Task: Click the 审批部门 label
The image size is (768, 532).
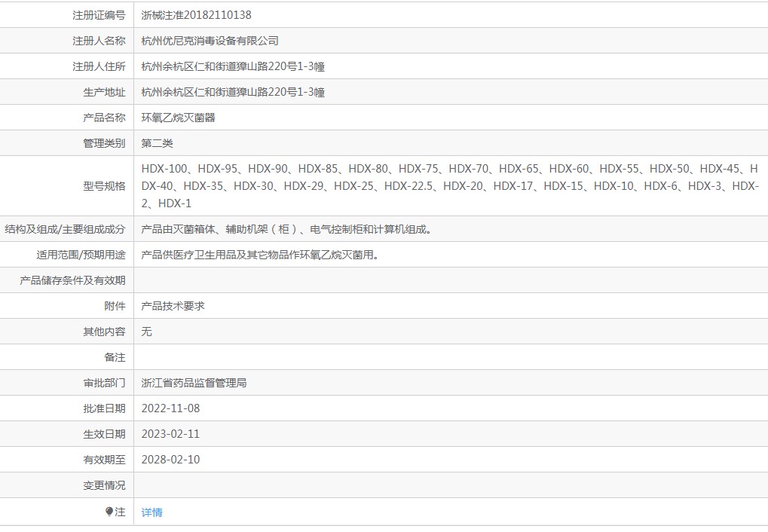Action: [x=104, y=383]
